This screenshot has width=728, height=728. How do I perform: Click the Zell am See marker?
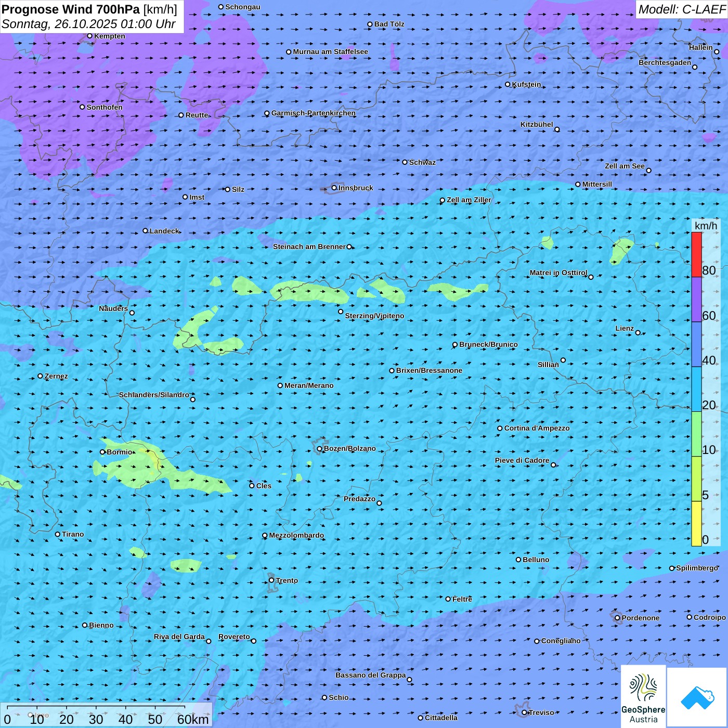(x=648, y=171)
